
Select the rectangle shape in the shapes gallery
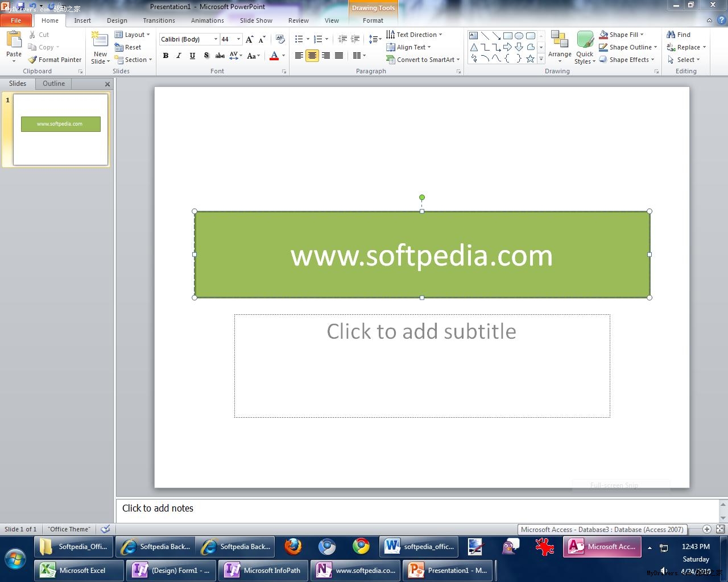[x=507, y=35]
